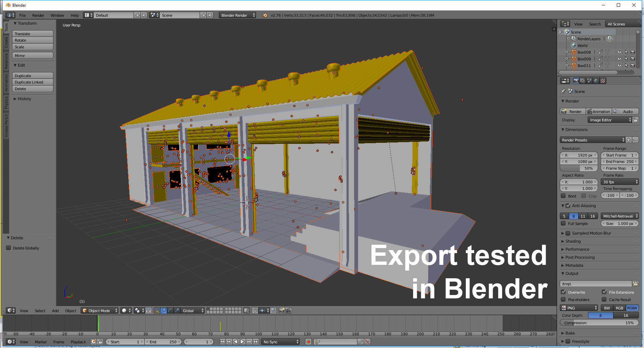Image resolution: width=644 pixels, height=348 pixels.
Task: Click the Translate button
Action: [x=33, y=34]
